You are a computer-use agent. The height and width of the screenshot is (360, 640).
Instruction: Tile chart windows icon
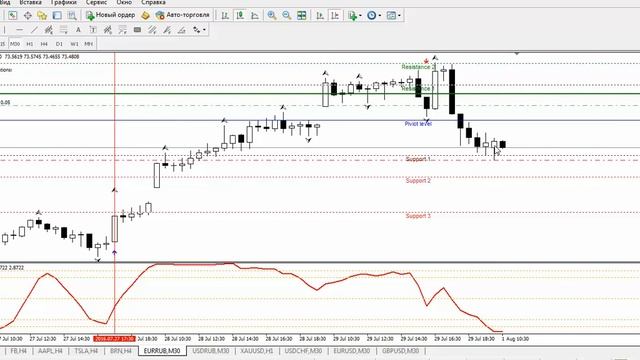tap(302, 16)
